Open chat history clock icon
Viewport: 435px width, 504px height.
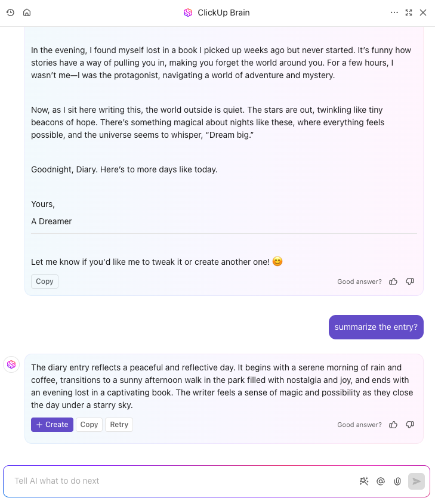click(x=10, y=13)
